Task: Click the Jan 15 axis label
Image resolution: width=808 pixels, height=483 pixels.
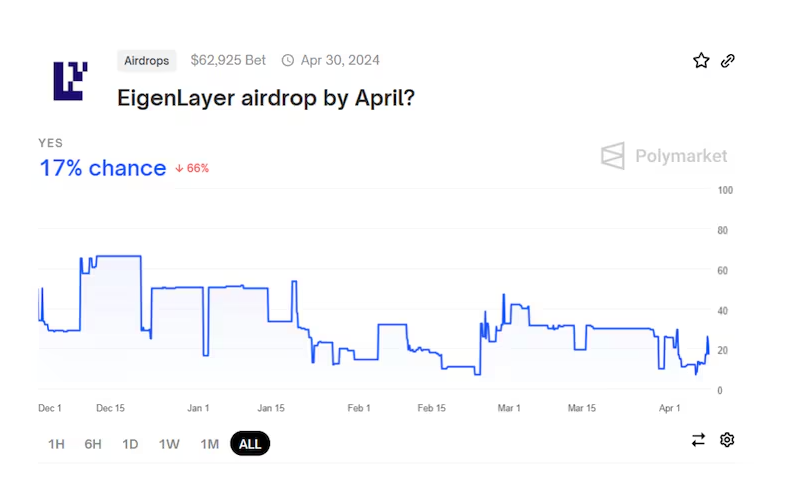Action: click(271, 408)
